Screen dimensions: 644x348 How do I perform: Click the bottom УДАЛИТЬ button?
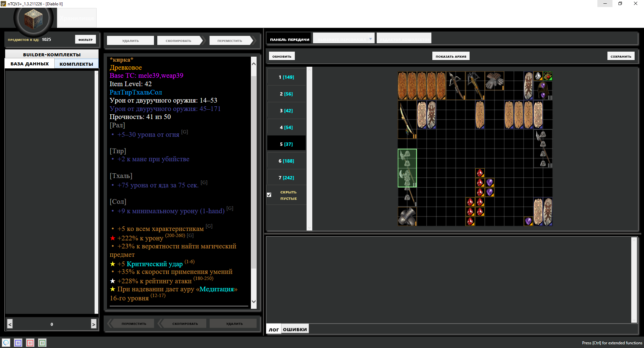(x=233, y=324)
